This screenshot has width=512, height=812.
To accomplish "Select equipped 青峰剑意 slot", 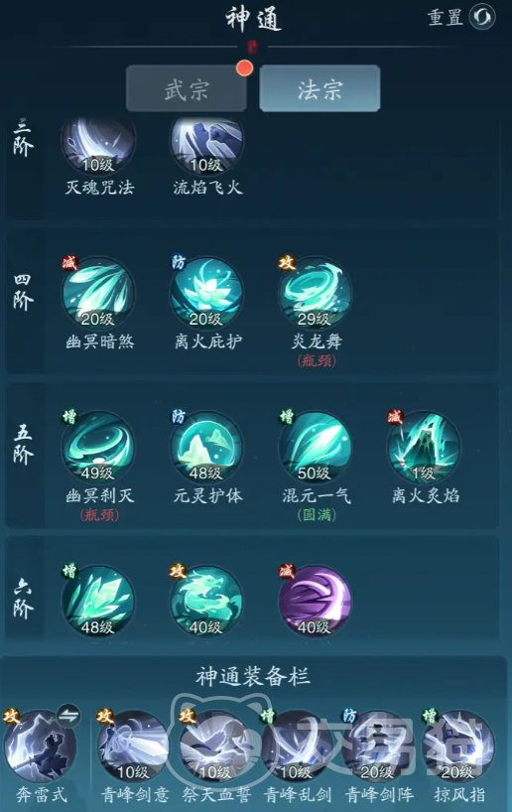I will [x=133, y=746].
